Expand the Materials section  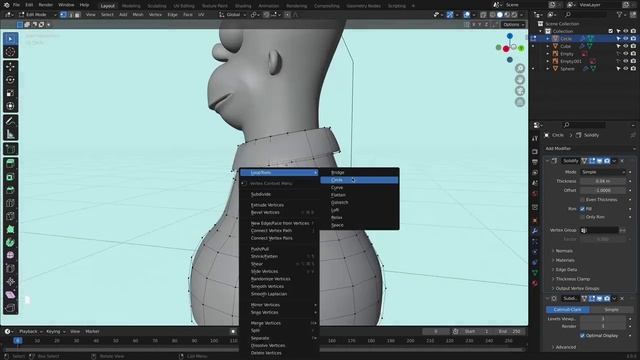click(564, 260)
